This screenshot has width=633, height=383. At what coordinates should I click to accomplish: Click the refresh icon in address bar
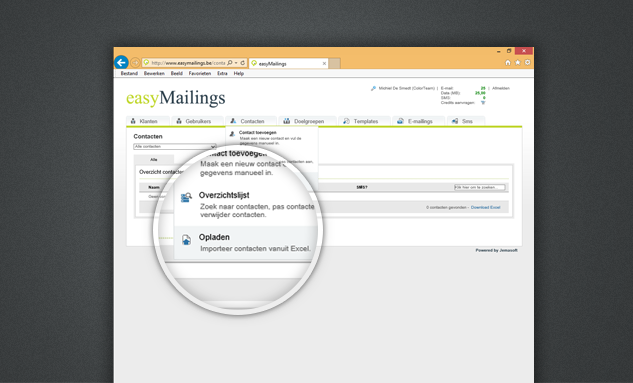tap(243, 63)
